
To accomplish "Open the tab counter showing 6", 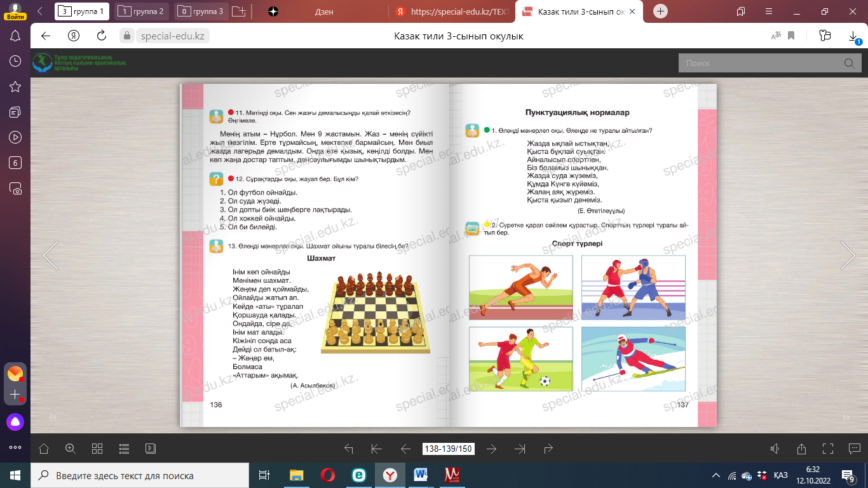I will tap(16, 163).
